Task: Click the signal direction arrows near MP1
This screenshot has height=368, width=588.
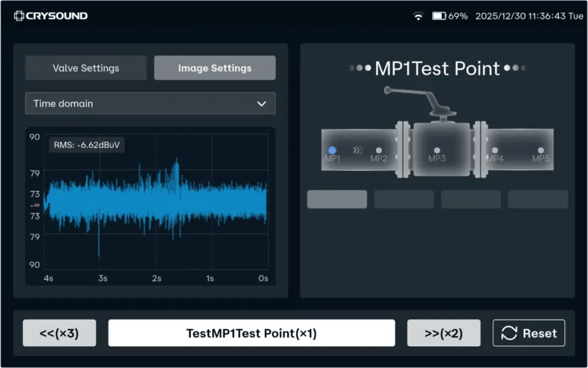Action: coord(358,150)
